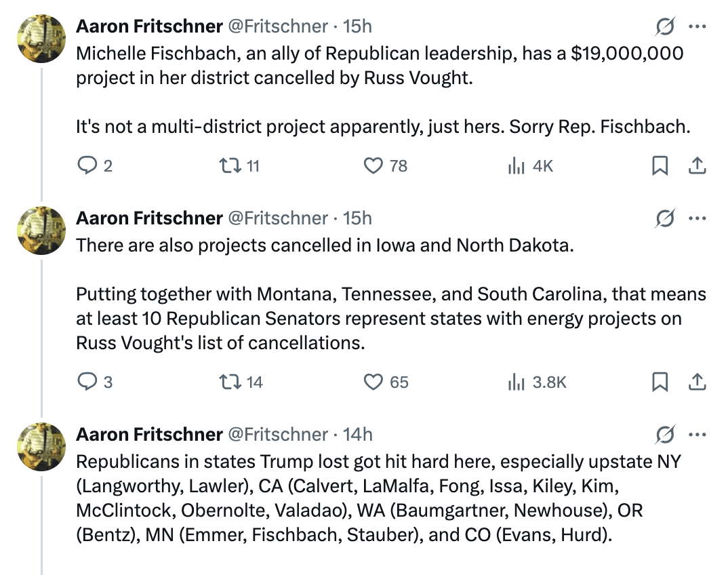The height and width of the screenshot is (575, 728).
Task: Like the Michelle Fischbach tweet
Action: (x=373, y=165)
